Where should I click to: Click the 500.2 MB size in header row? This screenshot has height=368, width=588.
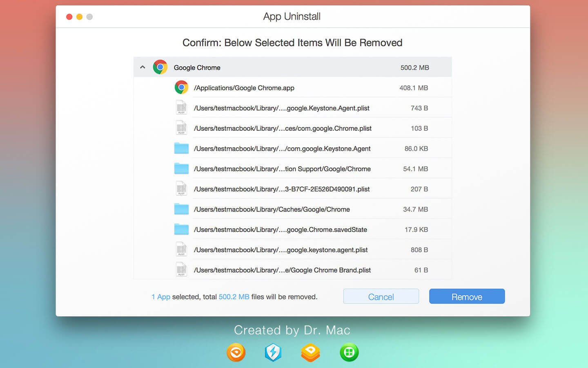(414, 67)
